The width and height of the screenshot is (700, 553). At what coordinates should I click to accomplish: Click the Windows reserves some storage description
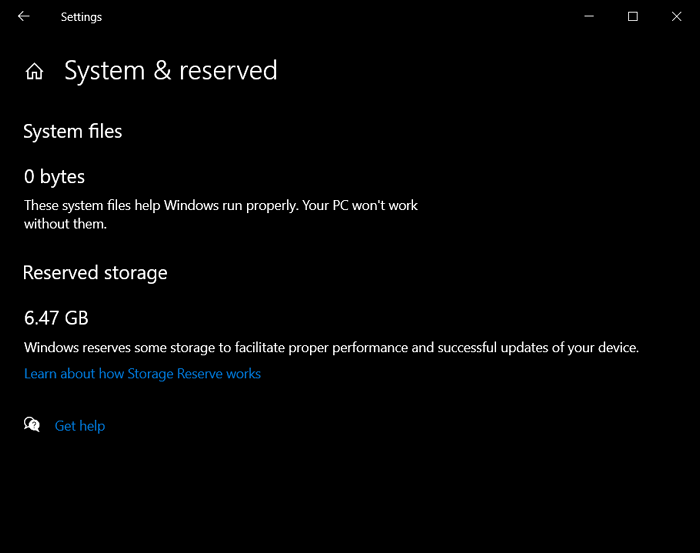331,348
